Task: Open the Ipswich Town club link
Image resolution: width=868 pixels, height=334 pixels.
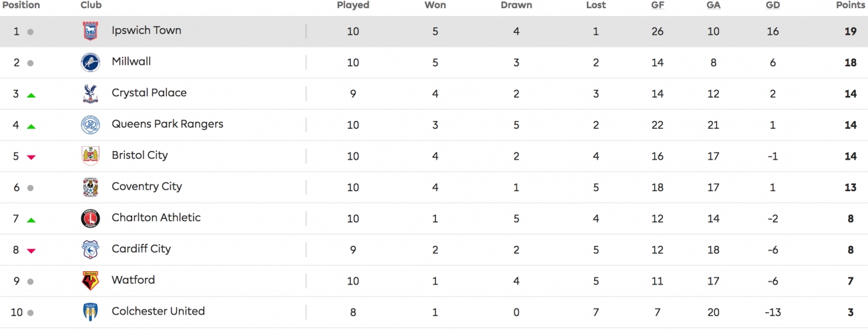Action: 146,31
